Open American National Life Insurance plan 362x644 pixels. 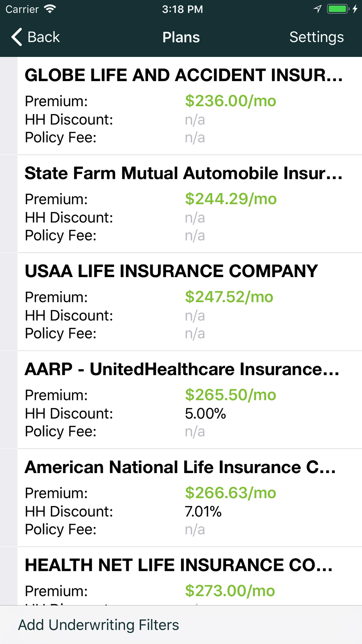(x=180, y=467)
